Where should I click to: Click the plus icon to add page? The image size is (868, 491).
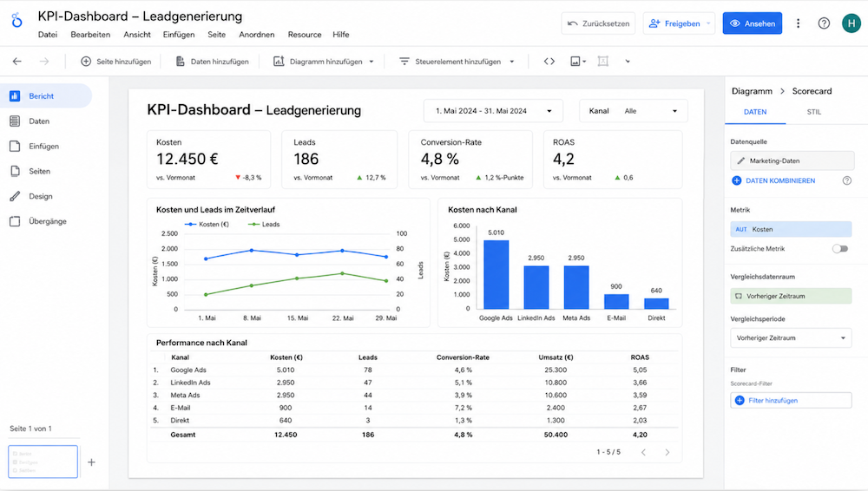[91, 462]
